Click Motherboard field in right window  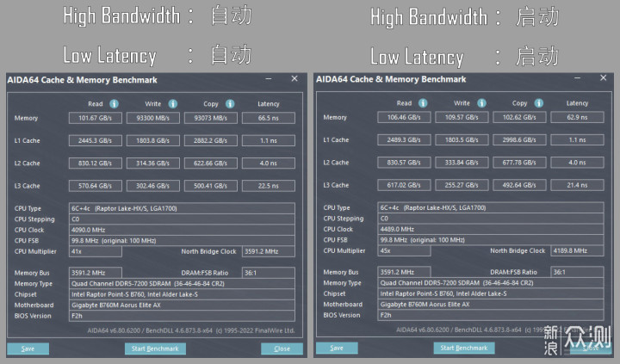tap(491, 305)
